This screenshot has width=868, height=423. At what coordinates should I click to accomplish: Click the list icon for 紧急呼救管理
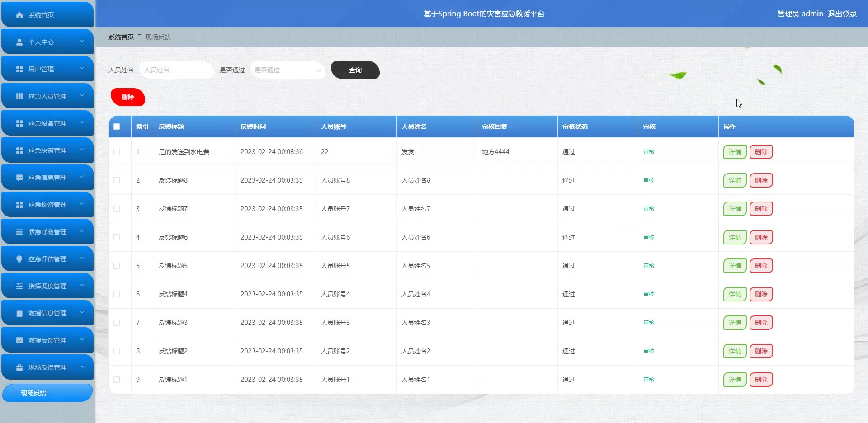tap(19, 232)
